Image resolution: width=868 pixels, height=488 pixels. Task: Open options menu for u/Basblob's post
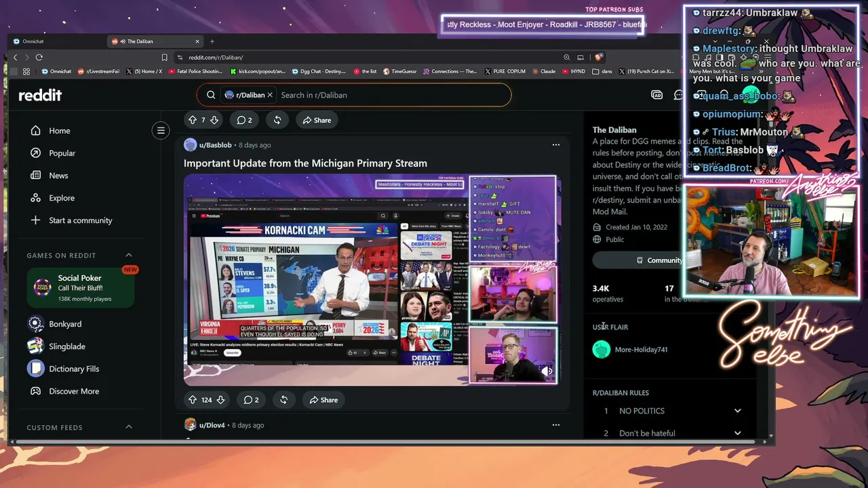pos(556,145)
